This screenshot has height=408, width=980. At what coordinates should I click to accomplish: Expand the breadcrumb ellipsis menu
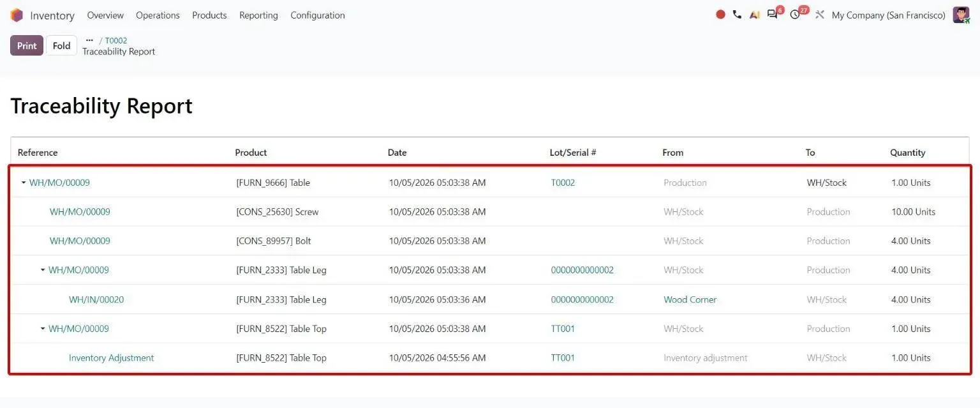(x=89, y=40)
